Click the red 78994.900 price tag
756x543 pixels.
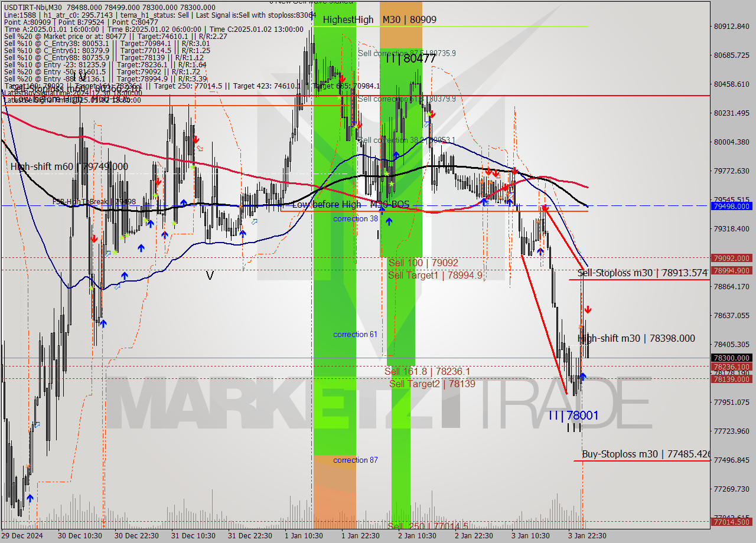(732, 270)
